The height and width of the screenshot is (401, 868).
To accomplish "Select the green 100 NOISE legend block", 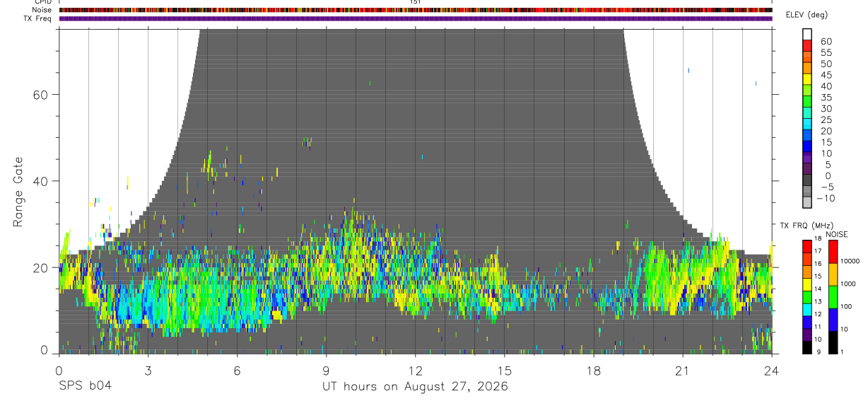I will 833,297.
